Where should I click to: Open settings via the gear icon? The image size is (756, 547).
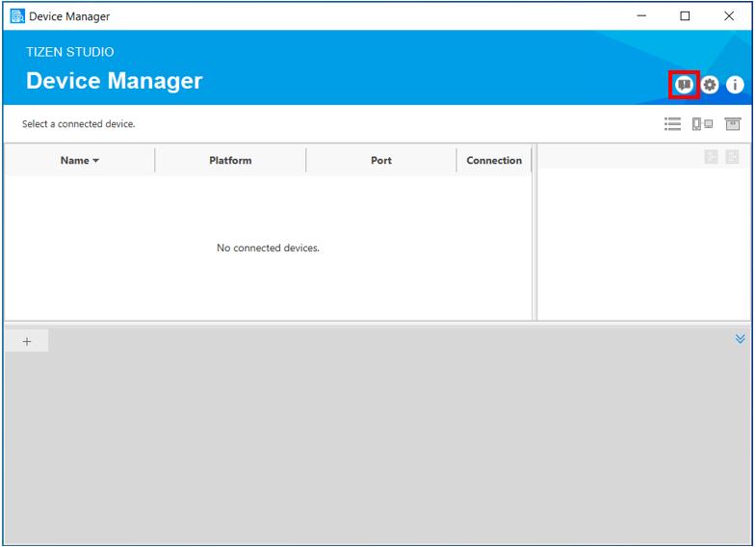tap(710, 85)
